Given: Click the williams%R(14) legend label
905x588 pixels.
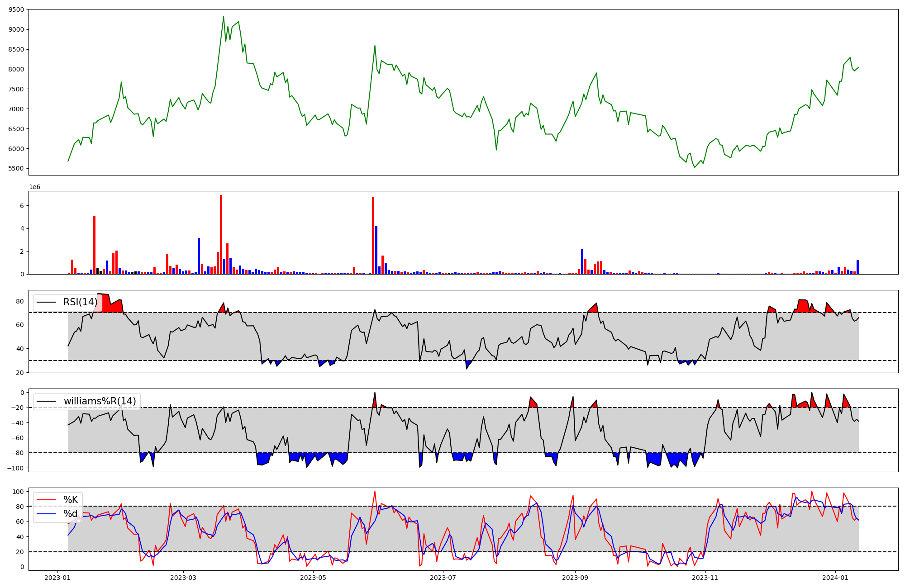Looking at the screenshot, I should pyautogui.click(x=100, y=401).
